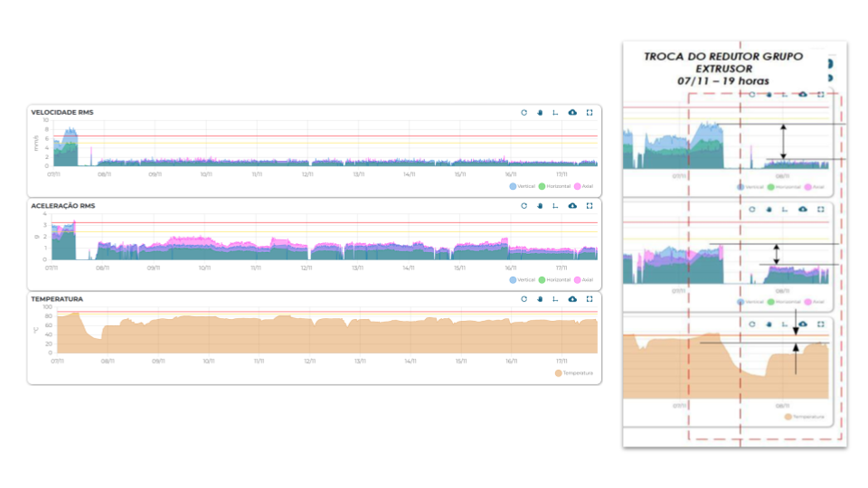The image size is (868, 488).
Task: Expand Velocidade RMS chart to fullscreen
Action: (590, 112)
